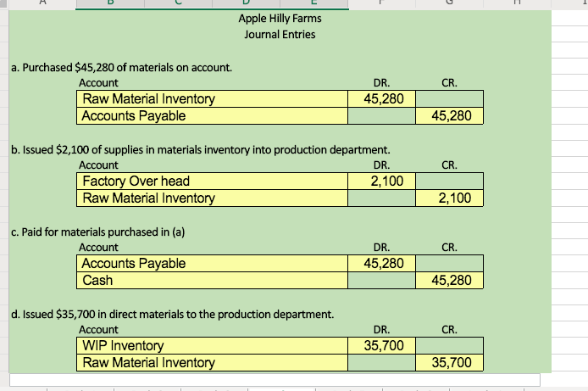Screen dimensions: 588x391
Task: Select the 2,100 credit for Raw Material Inventory
Action: click(x=450, y=198)
